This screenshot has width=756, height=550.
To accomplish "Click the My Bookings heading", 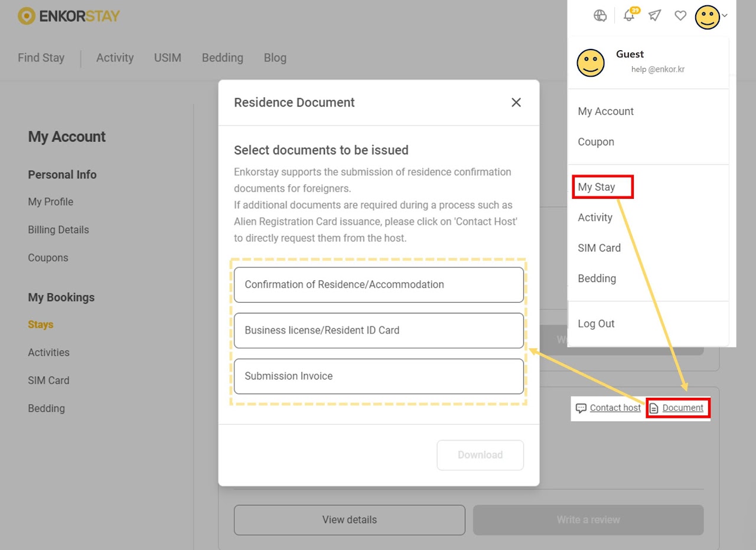I will [x=61, y=297].
